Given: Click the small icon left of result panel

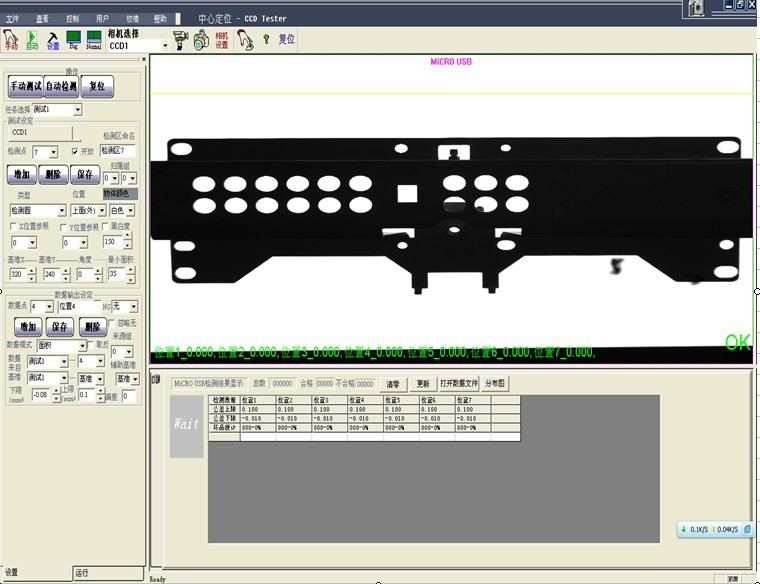Looking at the screenshot, I should click(x=156, y=379).
